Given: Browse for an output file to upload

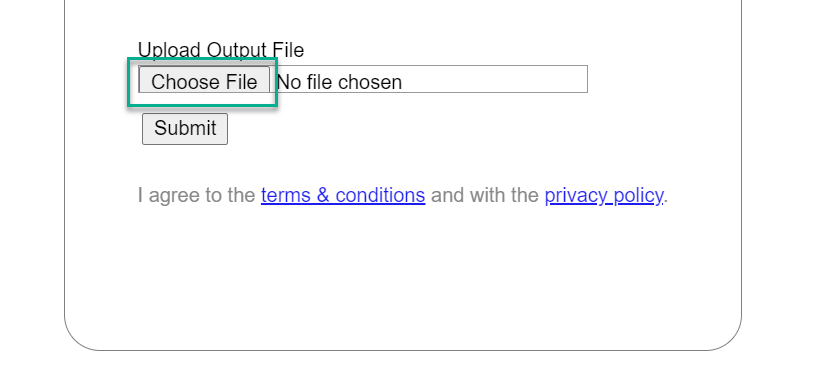Looking at the screenshot, I should click(204, 82).
